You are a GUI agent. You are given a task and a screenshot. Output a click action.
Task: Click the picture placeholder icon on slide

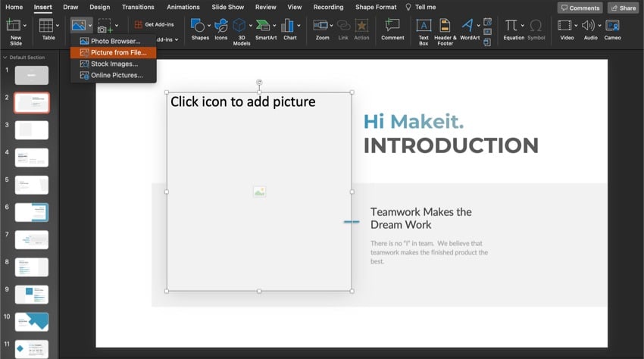click(259, 192)
